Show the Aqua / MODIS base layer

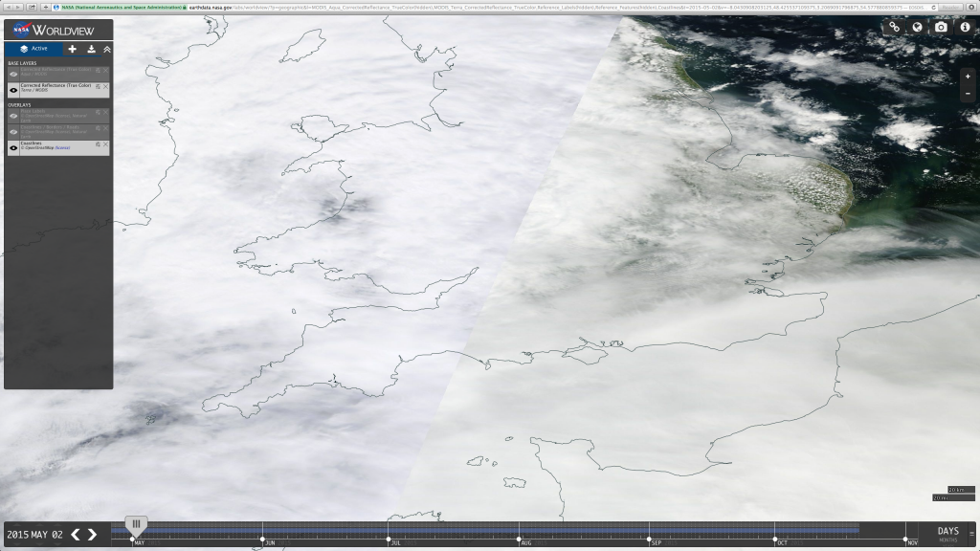[x=13, y=74]
